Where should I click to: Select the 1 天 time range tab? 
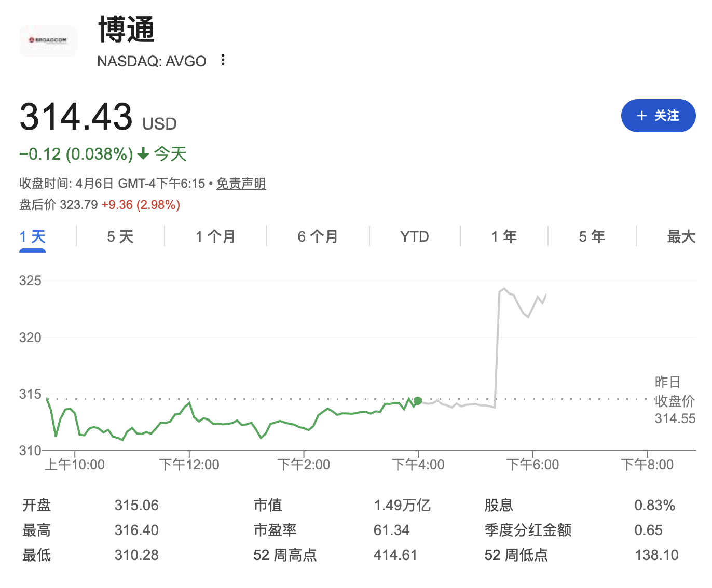[32, 237]
